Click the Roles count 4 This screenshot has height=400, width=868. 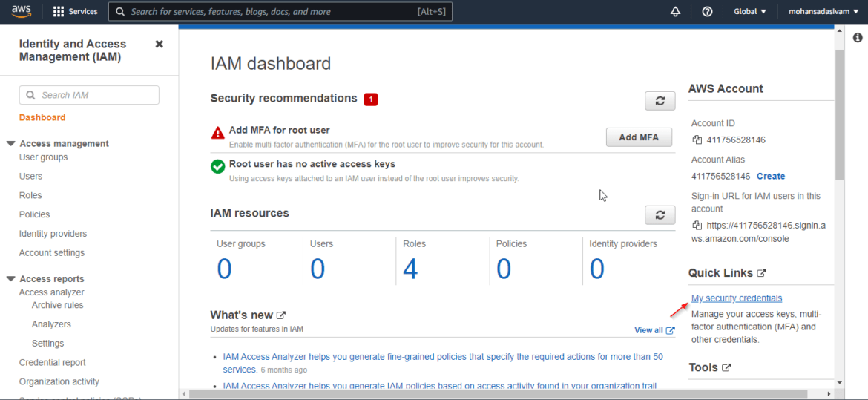[x=410, y=269]
